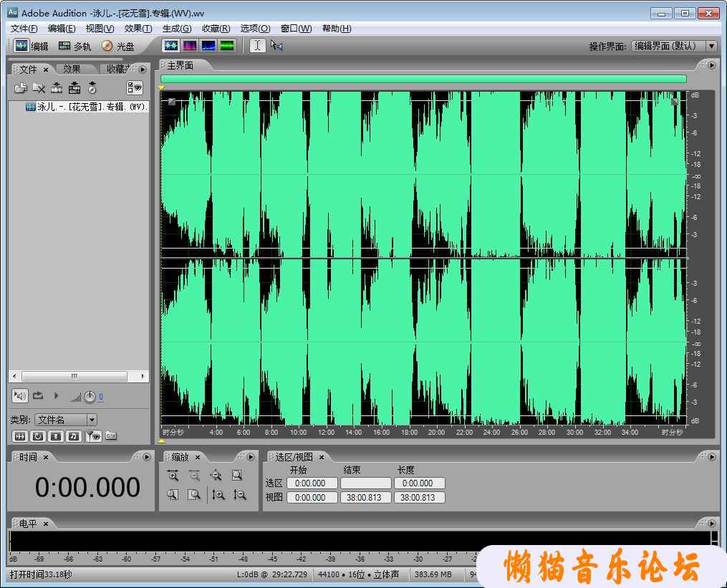Toggle show video files filter button
Viewport: 727px width, 588px height.
click(56, 436)
